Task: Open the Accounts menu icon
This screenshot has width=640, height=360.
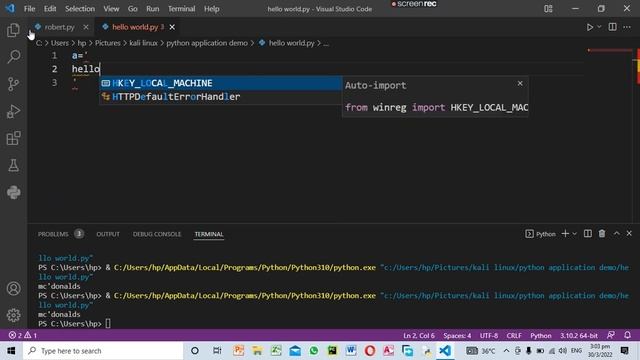Action: [x=13, y=289]
